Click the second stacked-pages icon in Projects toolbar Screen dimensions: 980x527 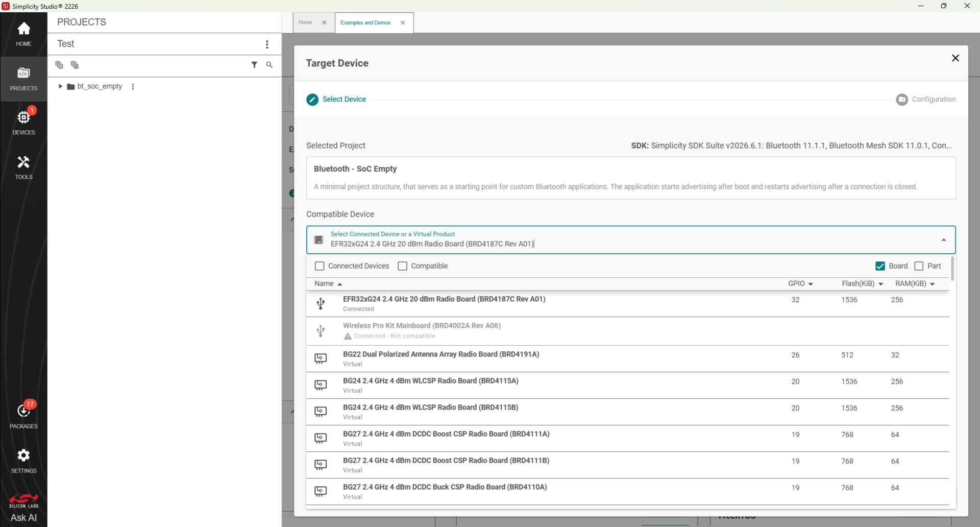[75, 65]
